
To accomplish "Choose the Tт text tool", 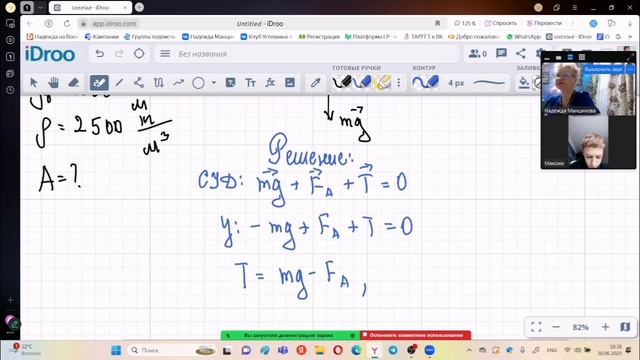I will pos(250,83).
